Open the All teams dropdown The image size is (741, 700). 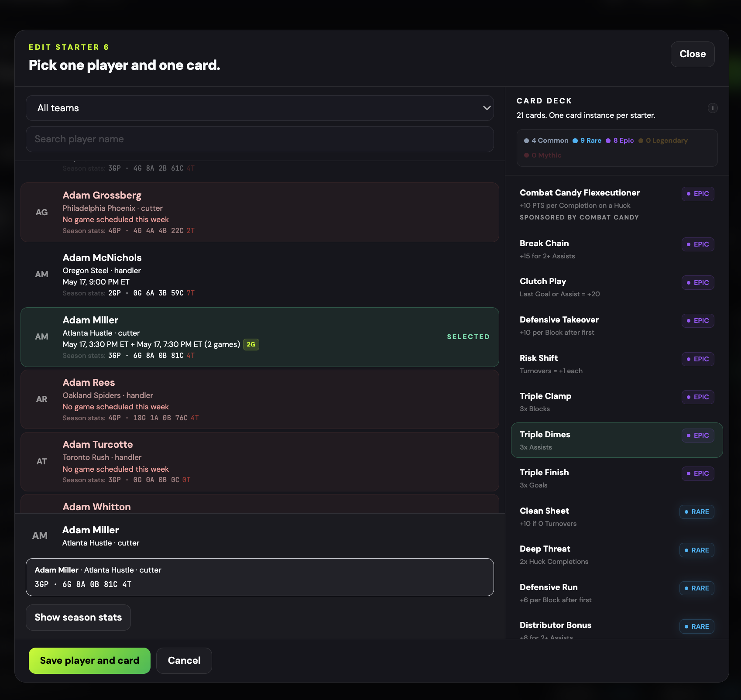tap(260, 108)
